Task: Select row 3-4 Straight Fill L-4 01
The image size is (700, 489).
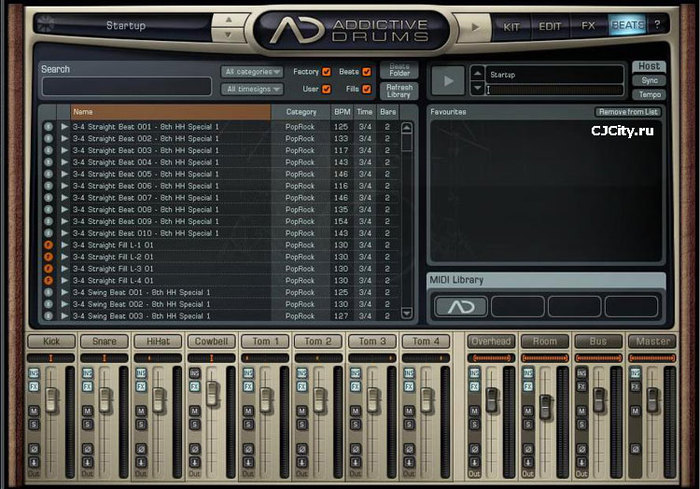Action: tap(219, 280)
